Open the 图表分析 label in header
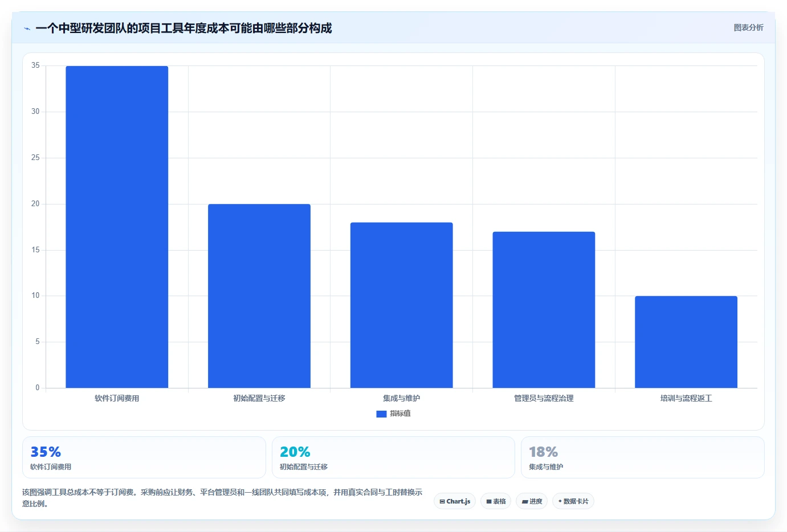 [x=748, y=27]
